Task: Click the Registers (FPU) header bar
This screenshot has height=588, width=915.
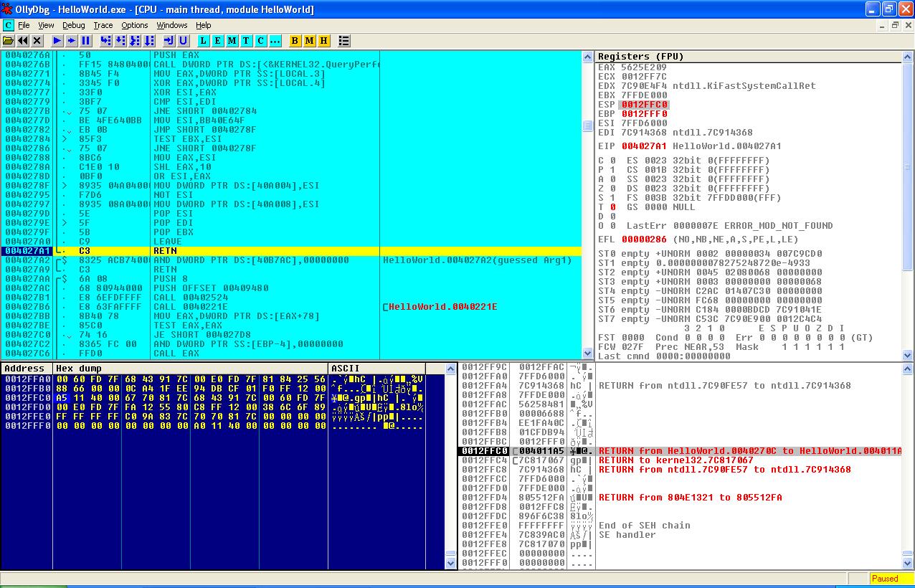Action: [x=749, y=56]
